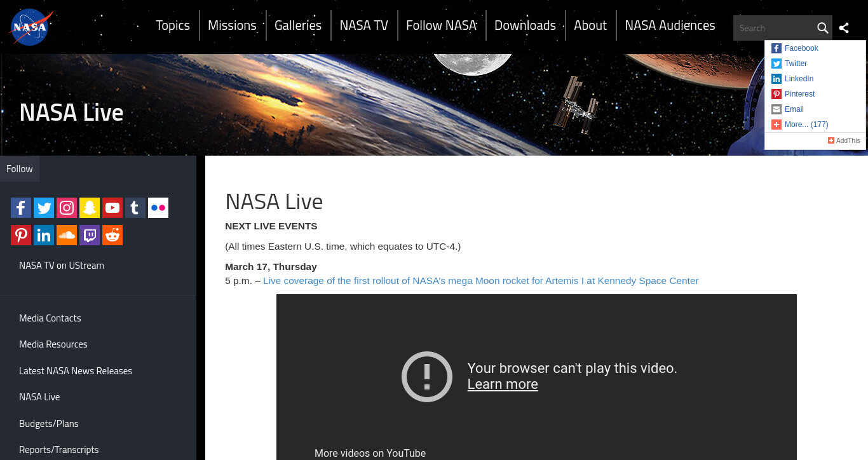The width and height of the screenshot is (868, 460).
Task: Click the video error exclamation icon
Action: tap(427, 376)
